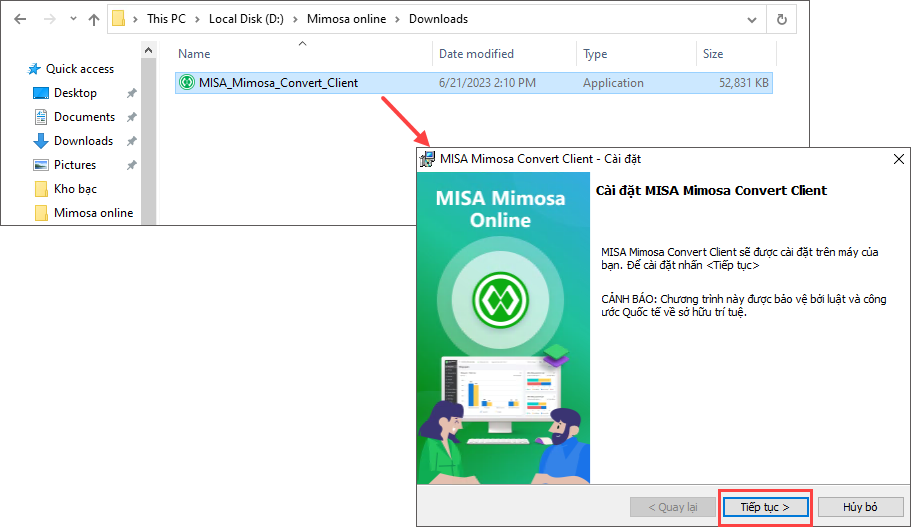Viewport: 911px width, 527px height.
Task: Click the Desktop folder icon
Action: coord(41,93)
